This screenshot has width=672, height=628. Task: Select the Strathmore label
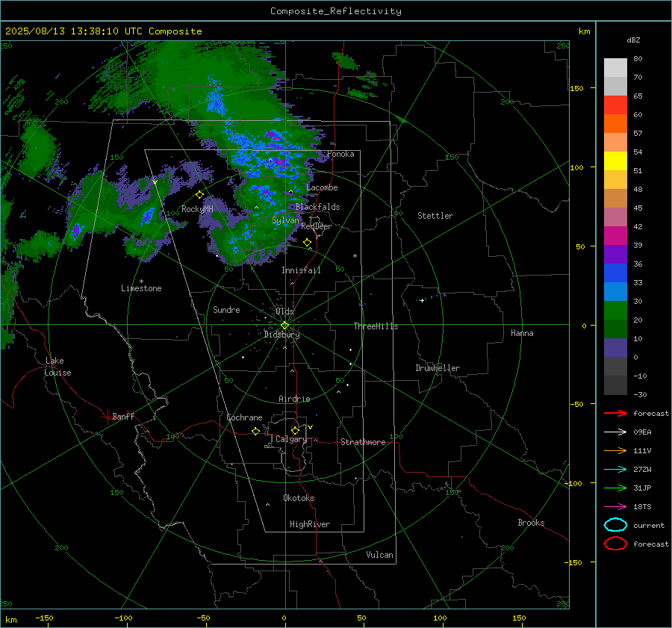(363, 442)
